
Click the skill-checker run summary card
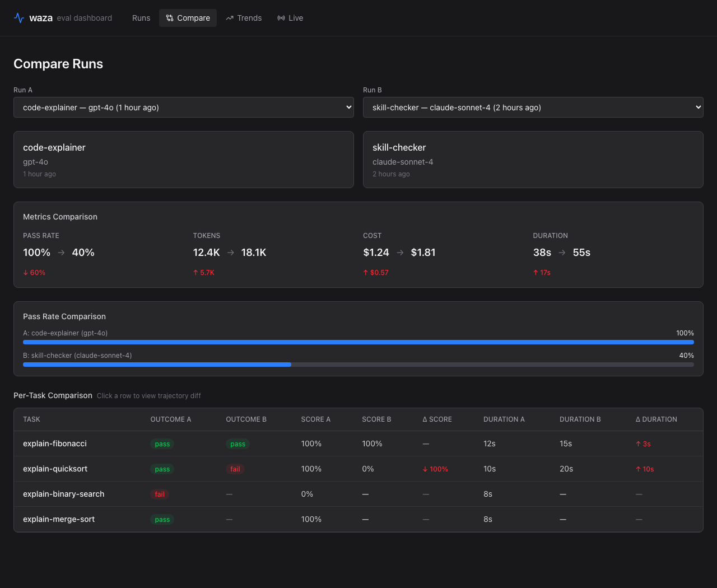pyautogui.click(x=533, y=160)
